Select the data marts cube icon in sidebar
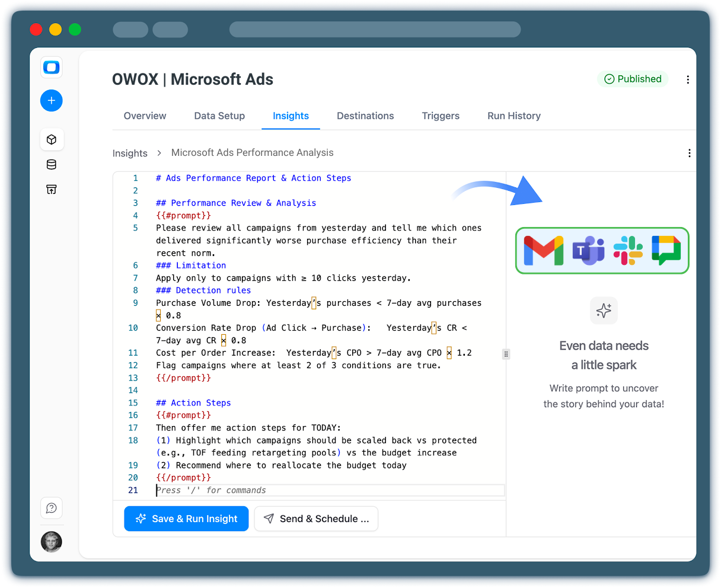721x588 pixels. click(x=51, y=139)
